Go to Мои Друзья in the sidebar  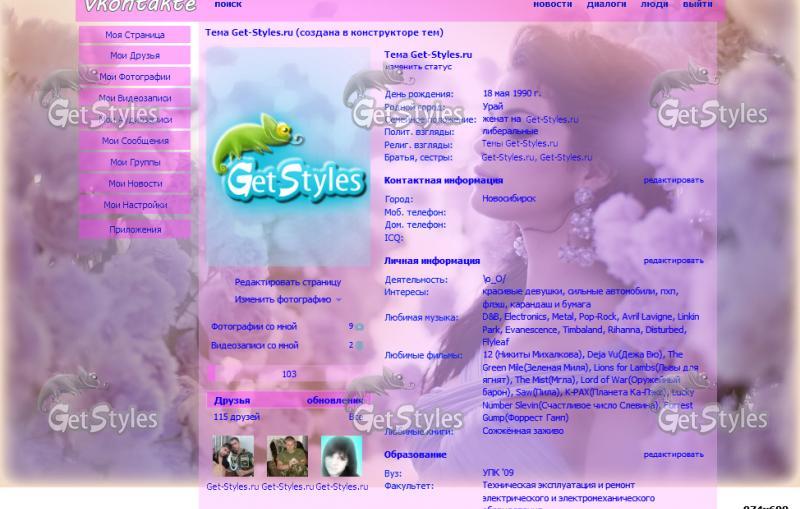point(135,56)
